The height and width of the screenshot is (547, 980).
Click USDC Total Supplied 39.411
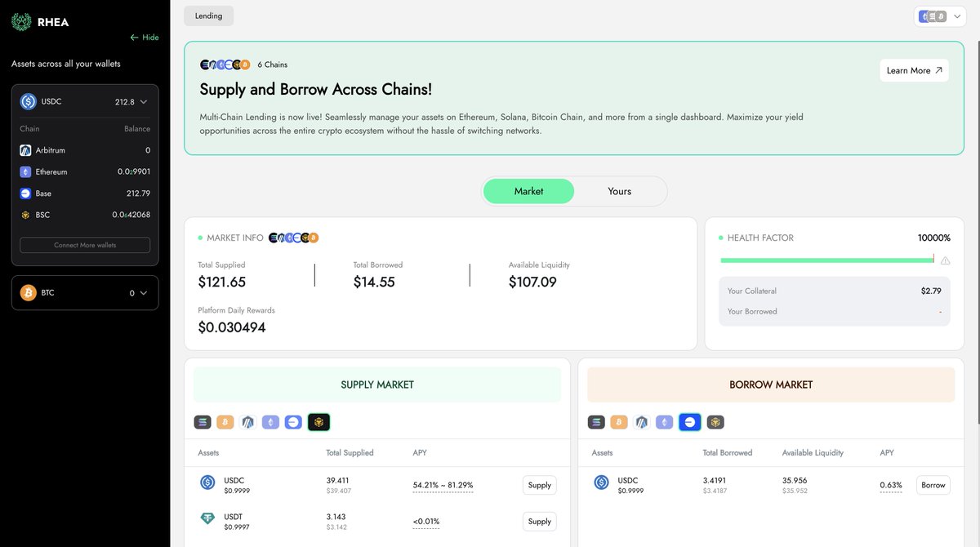[337, 480]
